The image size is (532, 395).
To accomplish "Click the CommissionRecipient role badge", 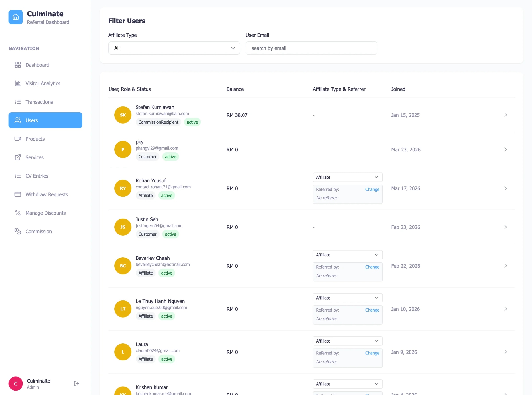I will [x=158, y=122].
